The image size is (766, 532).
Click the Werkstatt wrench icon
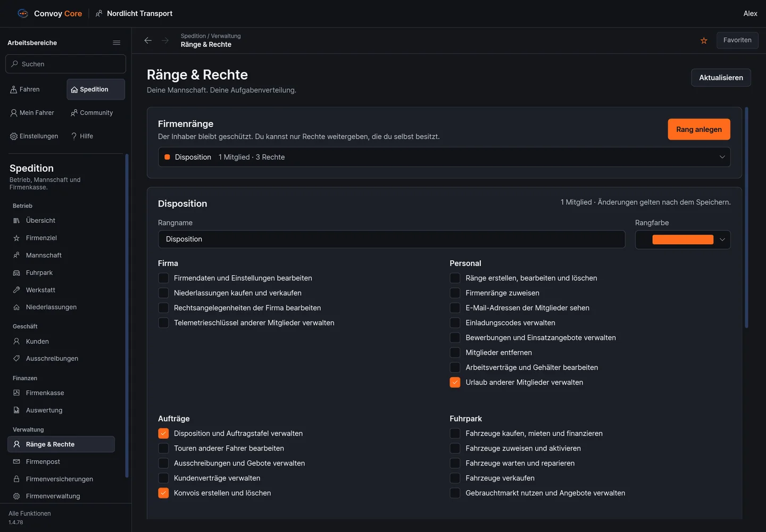point(16,290)
